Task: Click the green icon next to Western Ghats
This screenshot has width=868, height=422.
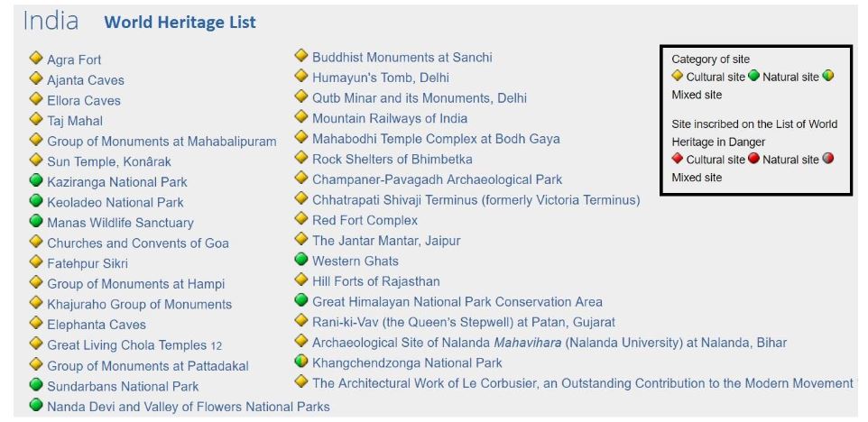Action: pos(301,259)
